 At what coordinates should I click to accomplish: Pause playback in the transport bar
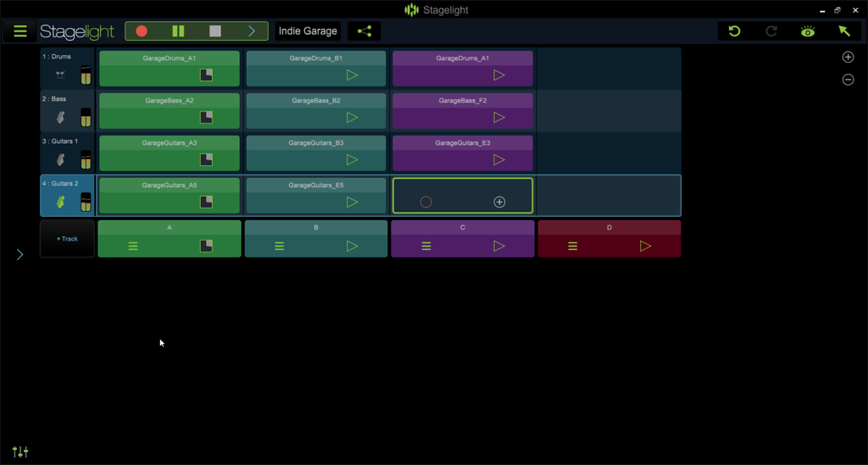(178, 31)
